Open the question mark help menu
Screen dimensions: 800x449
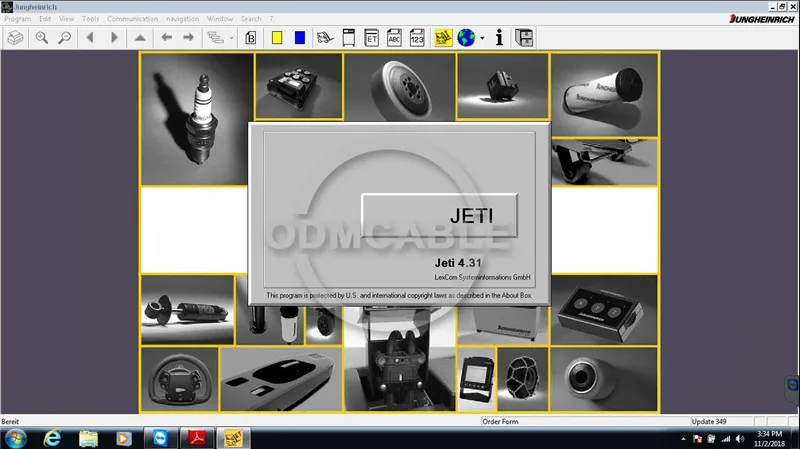(x=271, y=19)
